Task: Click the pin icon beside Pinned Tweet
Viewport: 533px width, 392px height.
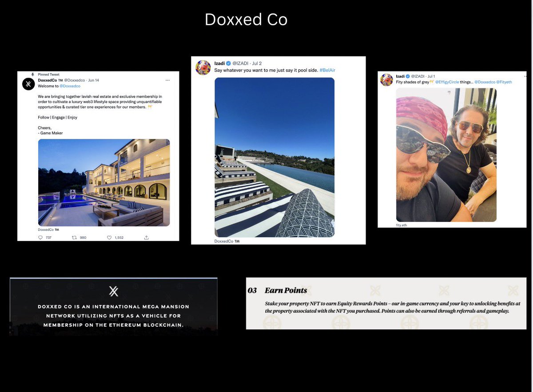Action: (x=32, y=75)
